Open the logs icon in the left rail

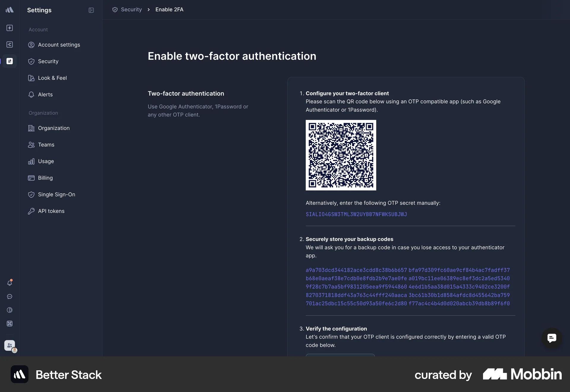click(10, 44)
